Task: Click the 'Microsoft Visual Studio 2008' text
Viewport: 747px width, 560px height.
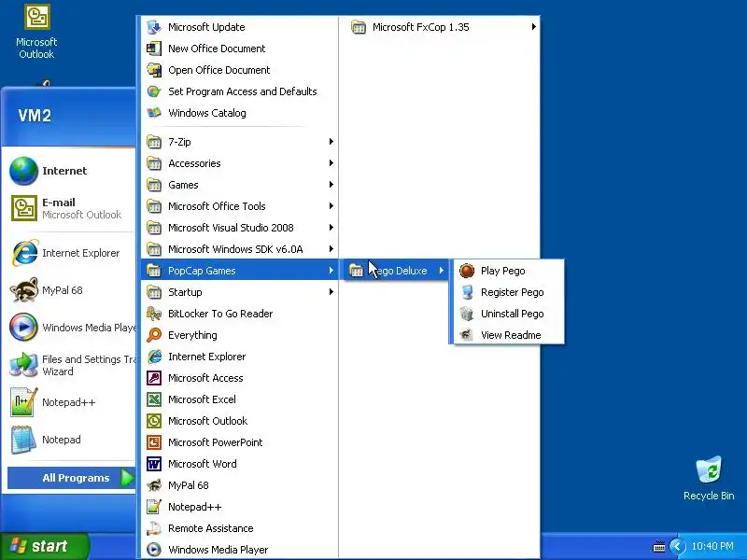Action: [x=231, y=228]
